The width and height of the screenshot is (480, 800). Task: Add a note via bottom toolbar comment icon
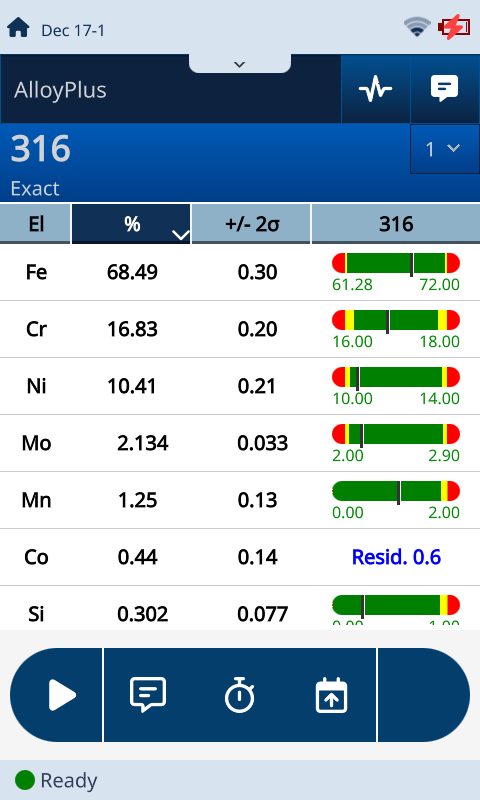(148, 695)
